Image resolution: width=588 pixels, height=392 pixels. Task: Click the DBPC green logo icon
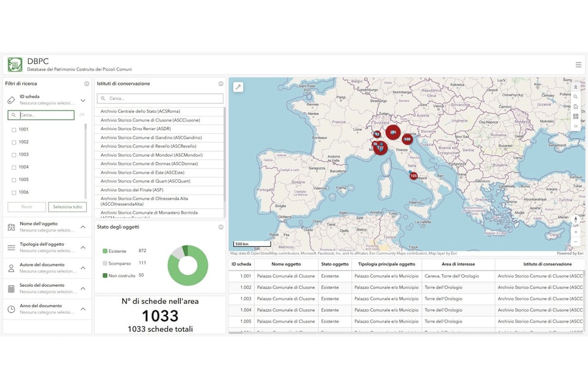(x=15, y=65)
